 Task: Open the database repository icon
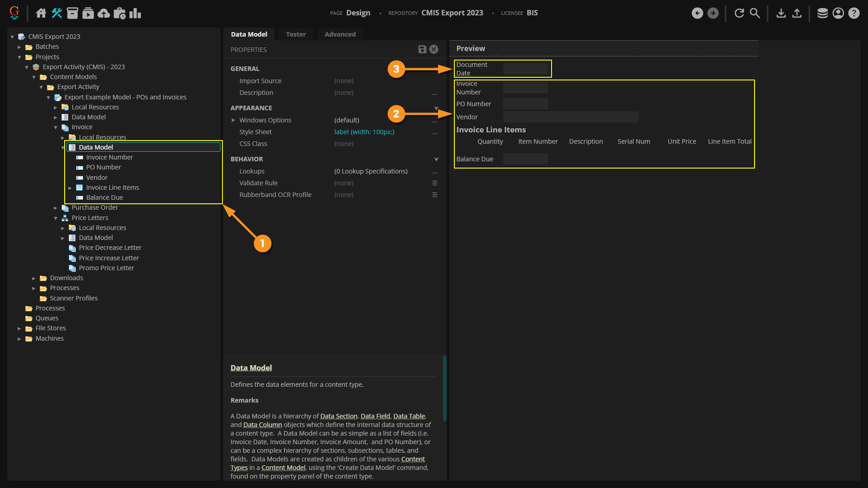[x=822, y=13]
